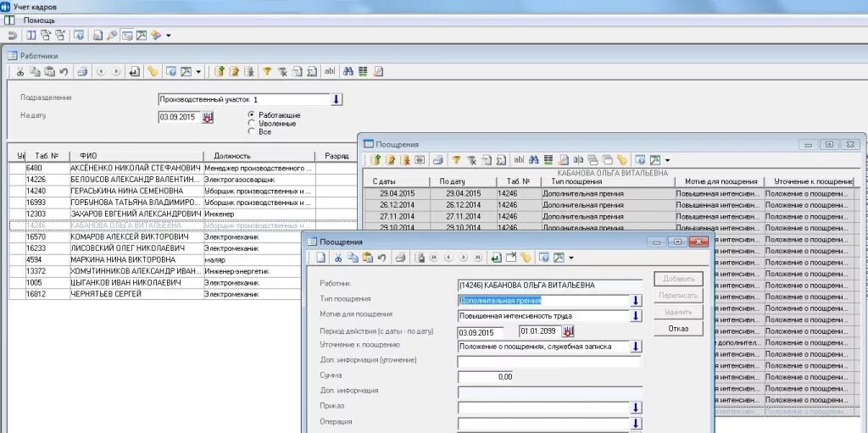Click binoculars Find icon in rear Поощрения toolbar

click(534, 160)
